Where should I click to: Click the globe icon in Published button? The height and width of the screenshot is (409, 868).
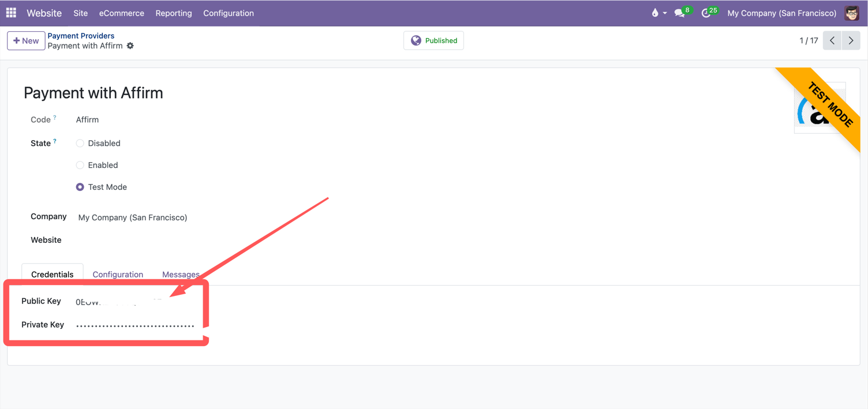(416, 40)
